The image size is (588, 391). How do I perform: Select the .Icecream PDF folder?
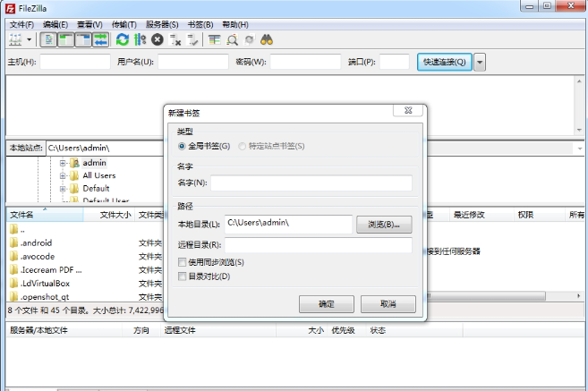point(51,270)
